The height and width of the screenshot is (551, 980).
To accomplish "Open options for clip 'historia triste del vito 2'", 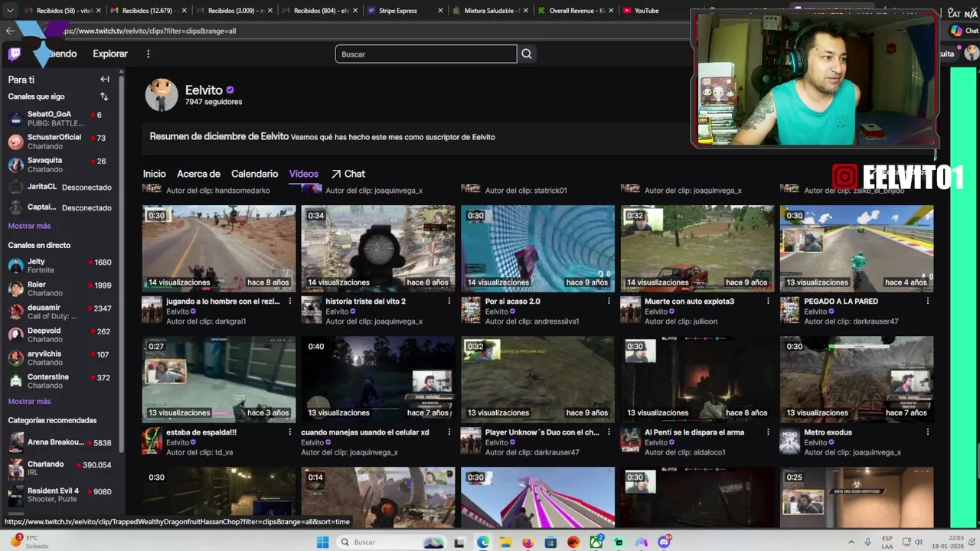I will coord(449,302).
